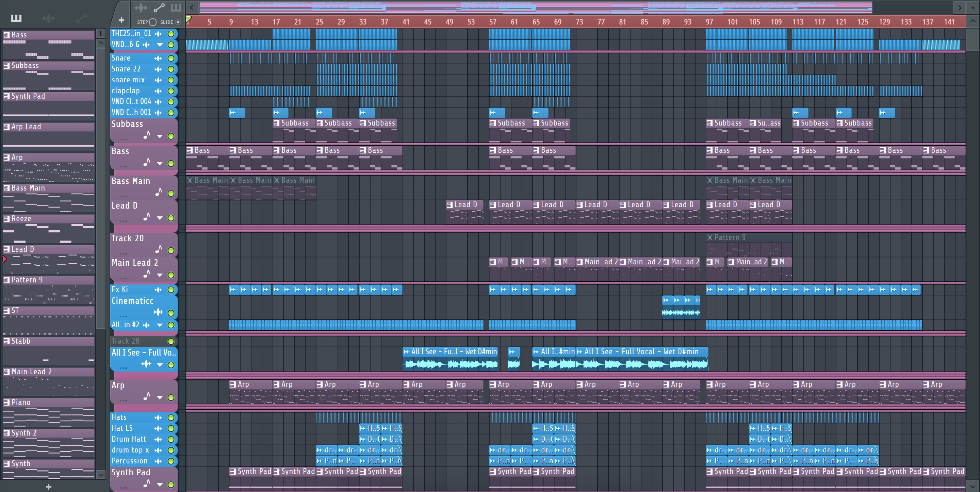Collapse the Main Lead 2 track group arrow

(x=160, y=275)
